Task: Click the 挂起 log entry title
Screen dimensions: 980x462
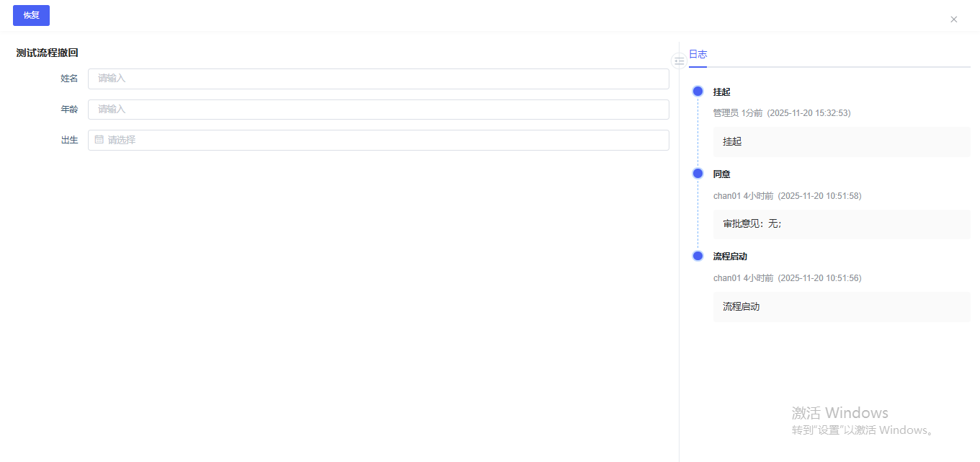Action: click(721, 92)
